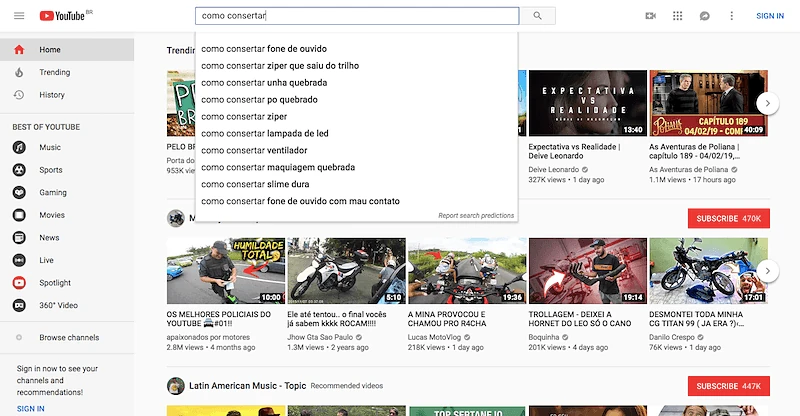Viewport: 800px width, 416px height.
Task: Choose suggestion 'como consertar ziper'
Action: (x=356, y=116)
